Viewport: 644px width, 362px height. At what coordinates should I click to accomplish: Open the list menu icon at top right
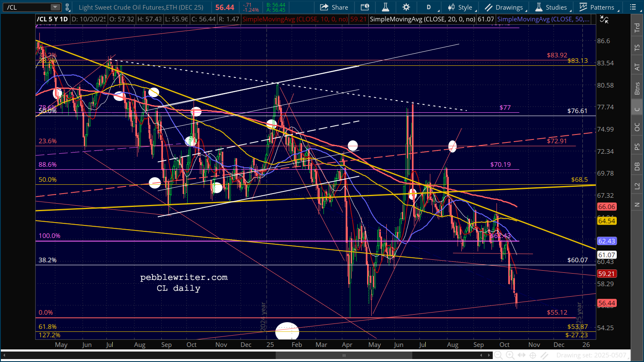(x=633, y=7)
